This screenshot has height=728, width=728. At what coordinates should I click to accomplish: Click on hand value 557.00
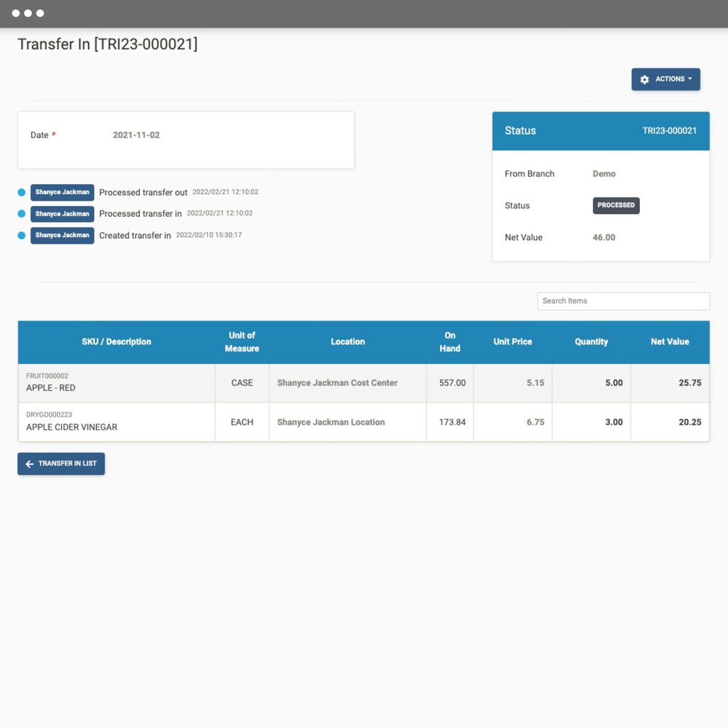coord(452,383)
